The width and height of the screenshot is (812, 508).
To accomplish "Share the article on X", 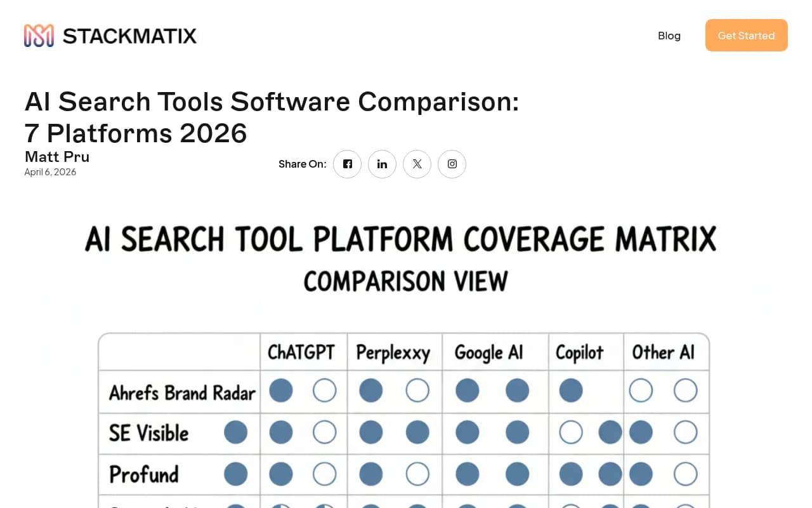I will tap(417, 164).
